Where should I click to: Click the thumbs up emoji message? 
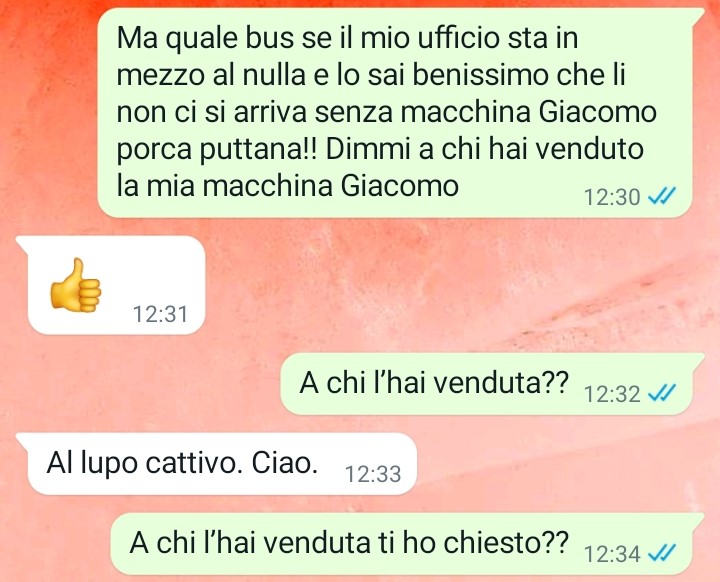pos(75,285)
